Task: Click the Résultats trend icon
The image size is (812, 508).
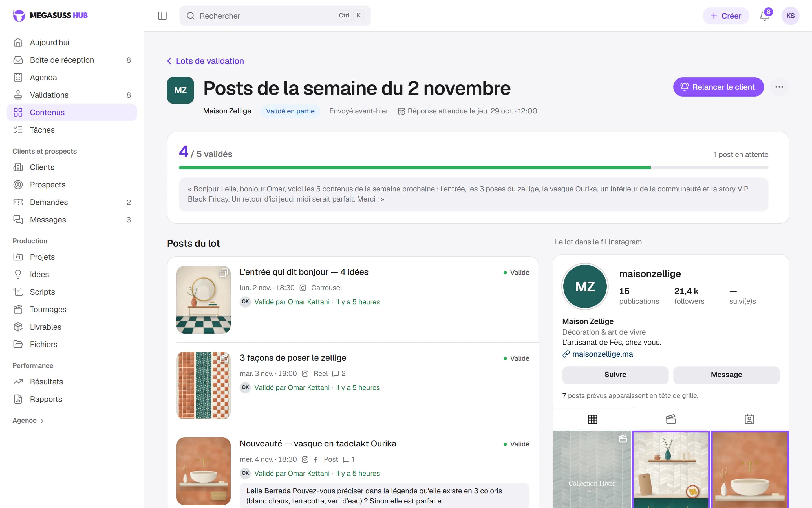Action: tap(18, 381)
